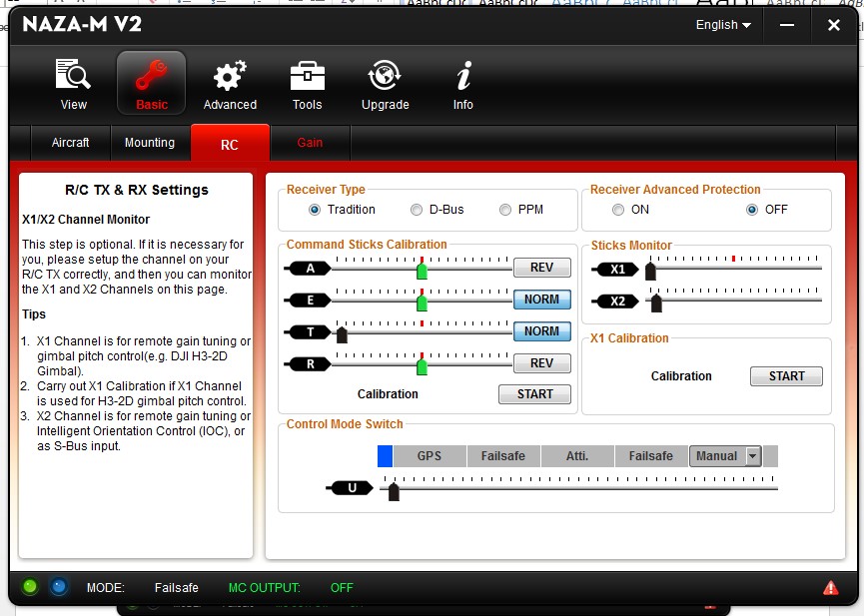Toggle REV button for channel R
The image size is (864, 616).
541,363
